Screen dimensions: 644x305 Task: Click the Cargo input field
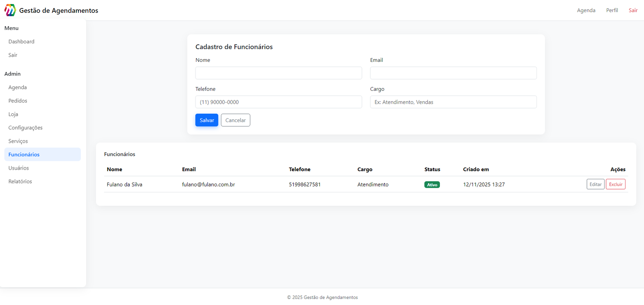453,102
